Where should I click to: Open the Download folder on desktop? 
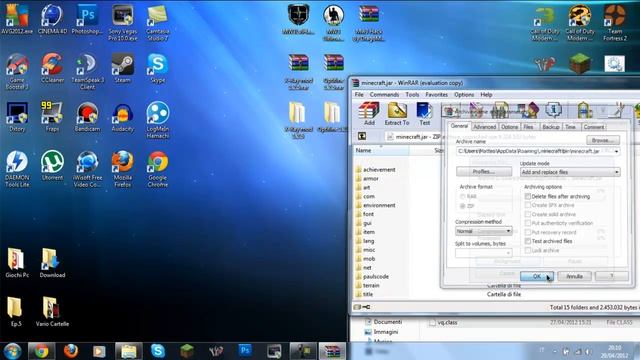[52, 263]
